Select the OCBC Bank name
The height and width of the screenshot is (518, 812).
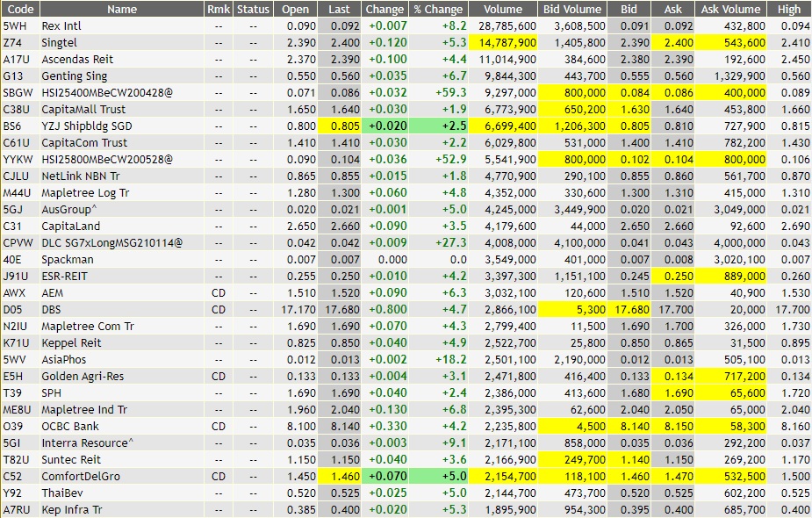[x=70, y=427]
